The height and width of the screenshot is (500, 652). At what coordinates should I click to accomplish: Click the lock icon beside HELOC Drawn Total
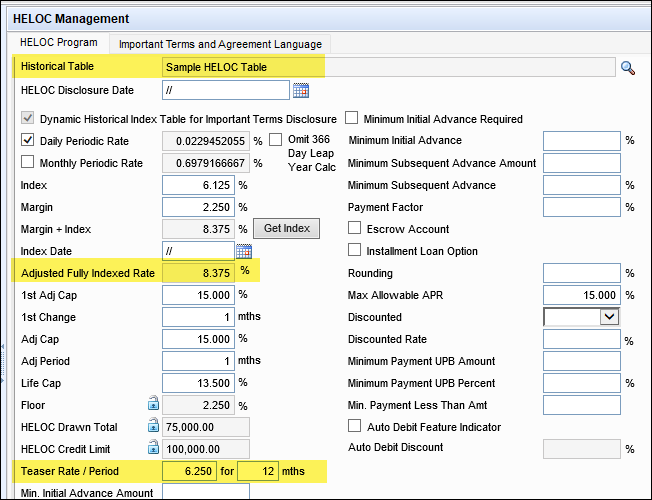[x=153, y=426]
